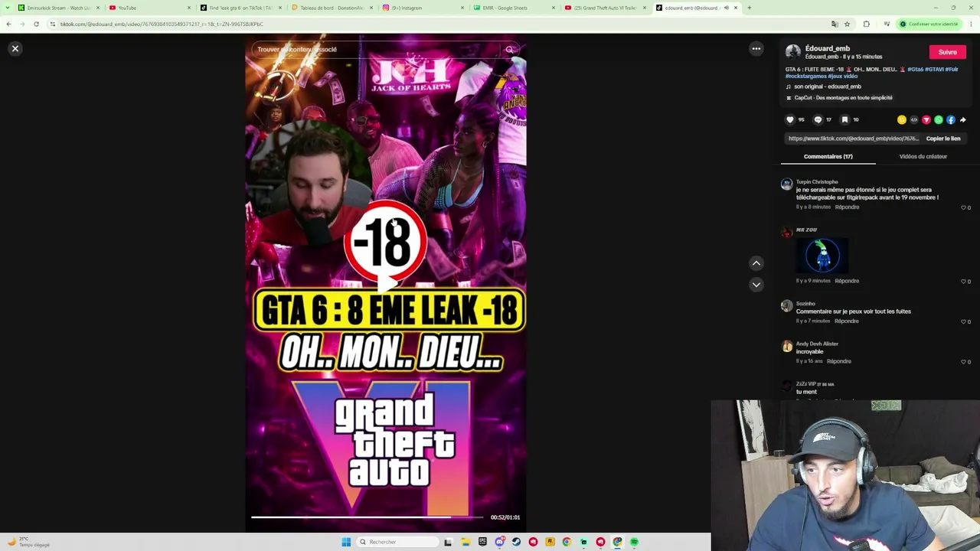Like MR ZOU's comment heart
980x551 pixels.
pyautogui.click(x=963, y=282)
